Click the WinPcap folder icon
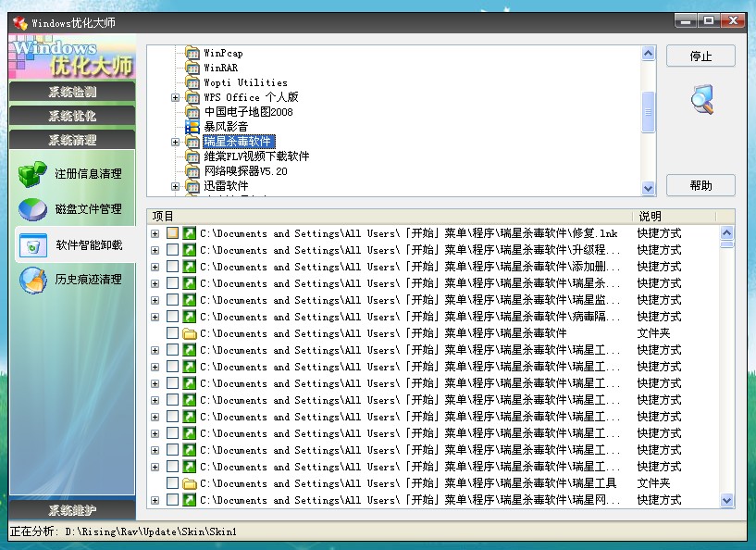The width and height of the screenshot is (756, 550). point(192,53)
